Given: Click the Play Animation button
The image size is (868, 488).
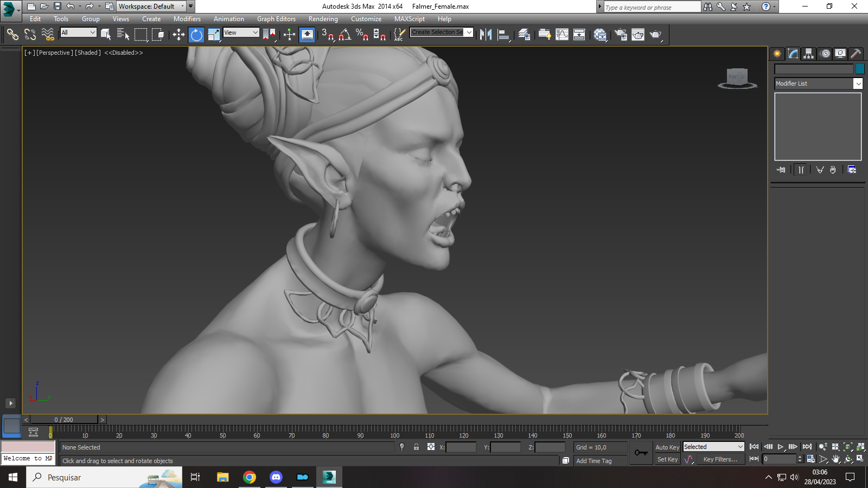Looking at the screenshot, I should pos(781,447).
